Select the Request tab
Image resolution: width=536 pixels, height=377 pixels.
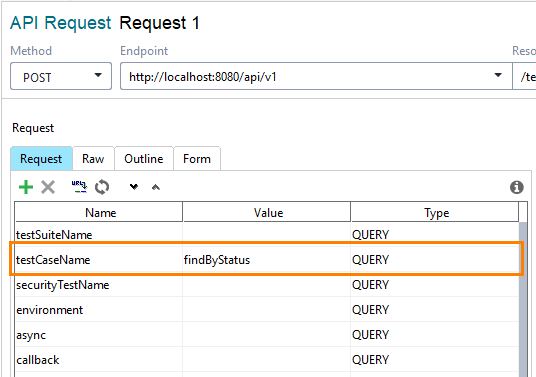tap(41, 159)
